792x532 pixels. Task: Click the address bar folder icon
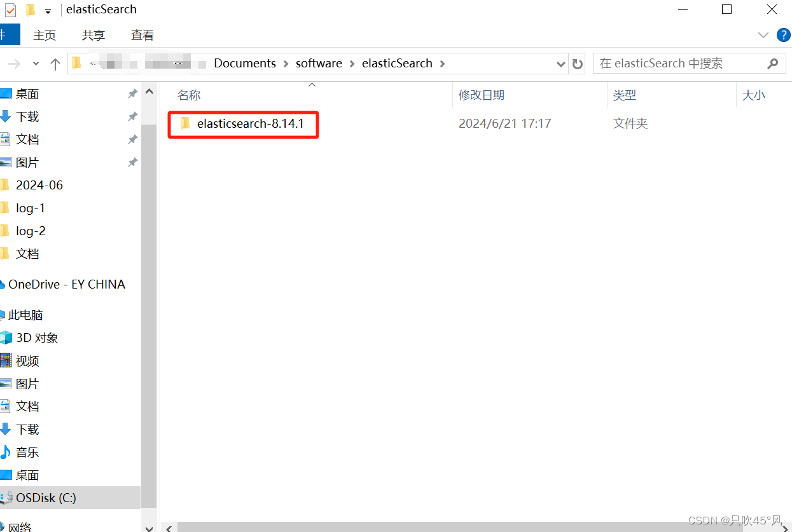tap(77, 63)
